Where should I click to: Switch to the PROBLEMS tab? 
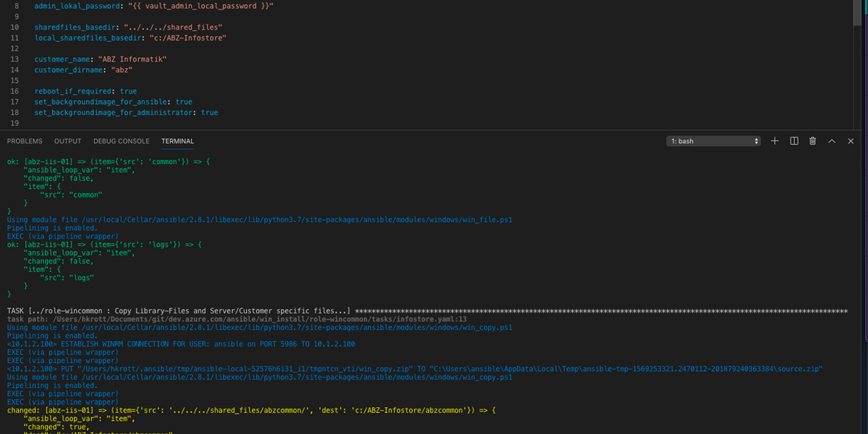tap(25, 141)
